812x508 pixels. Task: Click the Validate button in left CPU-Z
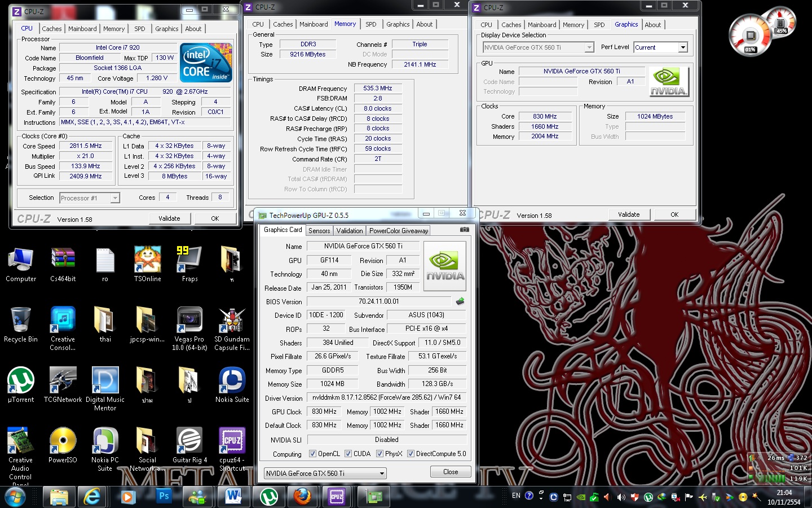tap(169, 218)
